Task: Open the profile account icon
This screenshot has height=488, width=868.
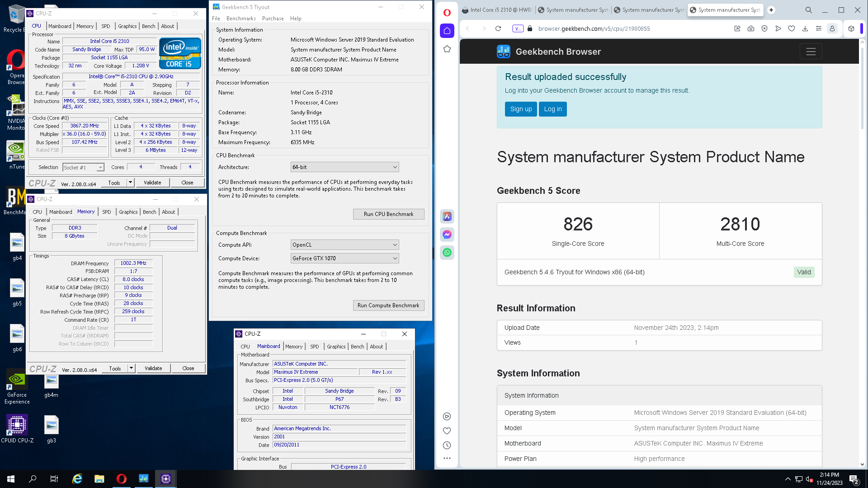Action: pyautogui.click(x=832, y=28)
